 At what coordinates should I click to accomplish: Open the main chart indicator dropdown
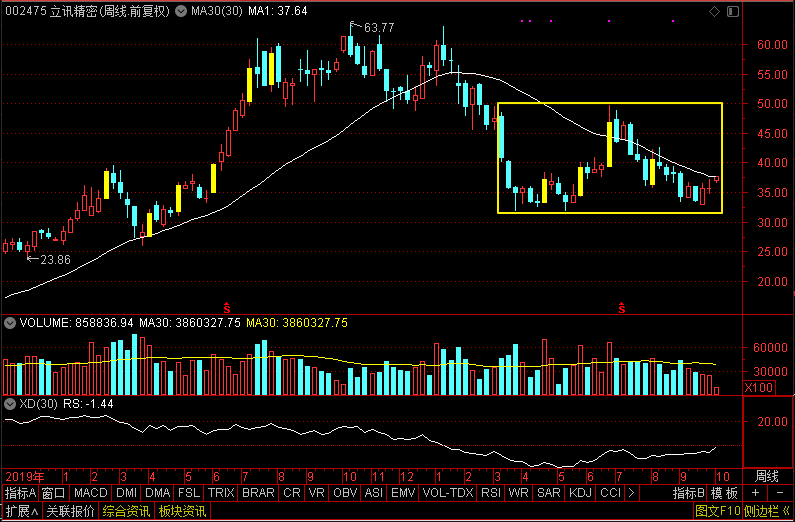click(181, 11)
